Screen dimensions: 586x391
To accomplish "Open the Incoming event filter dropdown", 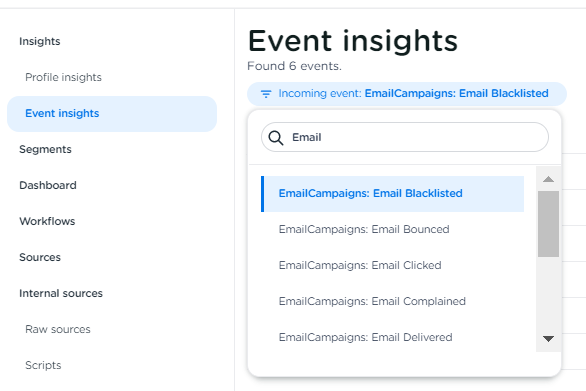I will pos(407,93).
